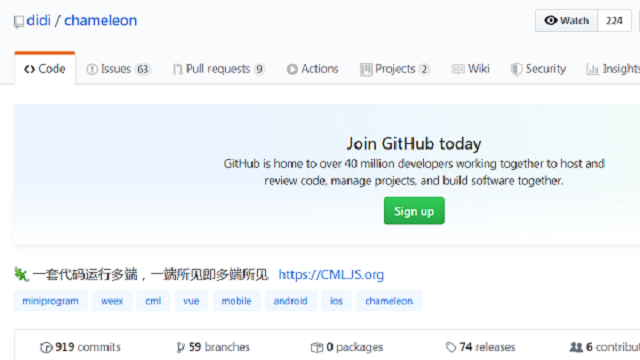Click the Chinese repository description text
The width and height of the screenshot is (640, 360).
coord(150,274)
